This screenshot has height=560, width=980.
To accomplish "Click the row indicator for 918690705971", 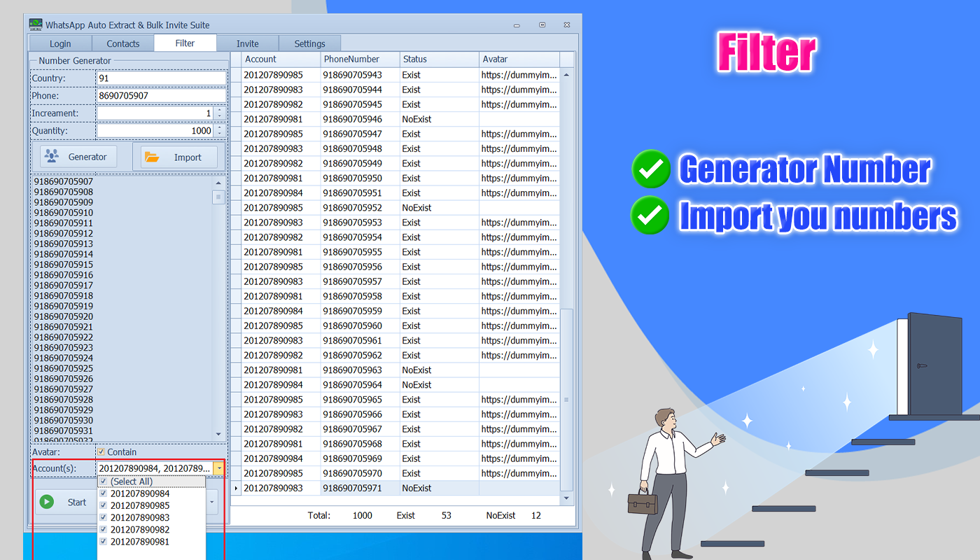I will [236, 488].
